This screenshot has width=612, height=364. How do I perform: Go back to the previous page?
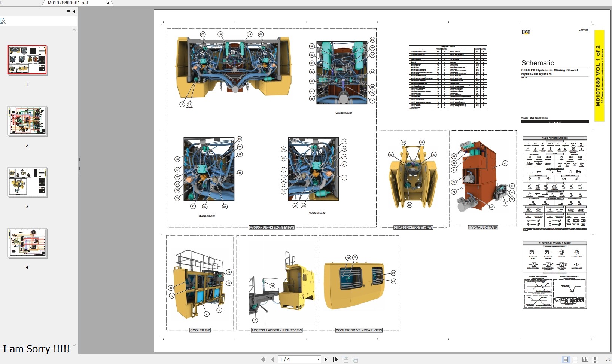coord(273,360)
